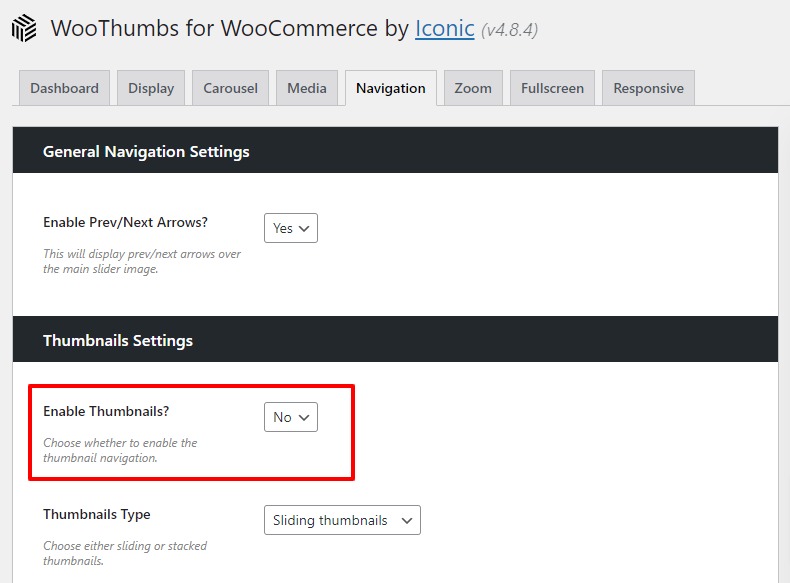Click 'General Navigation Settings' heading
Viewport: 790px width, 583px height.
coord(146,151)
